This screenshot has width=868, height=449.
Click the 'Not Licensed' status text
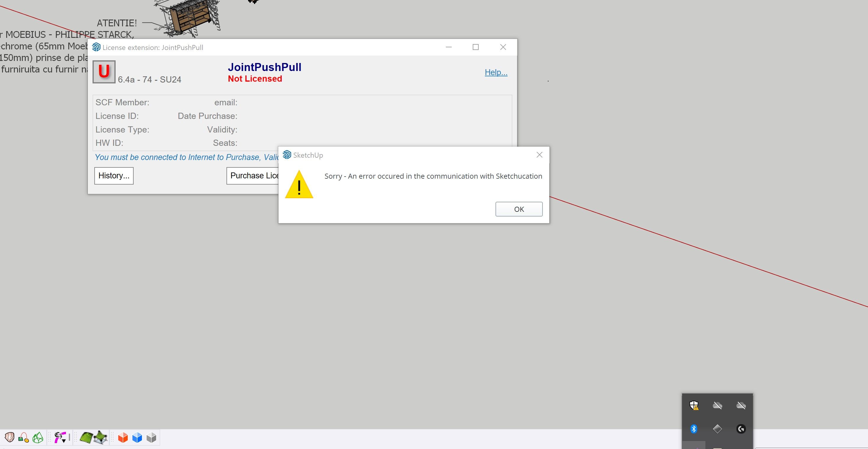tap(255, 79)
